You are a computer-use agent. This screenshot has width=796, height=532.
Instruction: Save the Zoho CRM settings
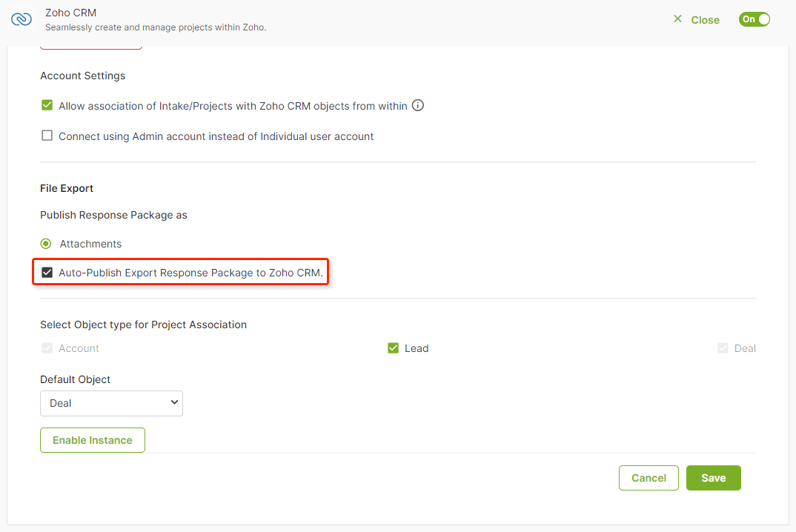coord(713,478)
